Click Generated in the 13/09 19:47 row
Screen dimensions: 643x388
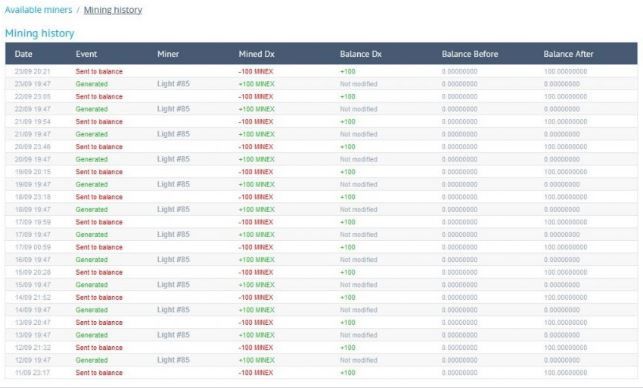pyautogui.click(x=91, y=335)
